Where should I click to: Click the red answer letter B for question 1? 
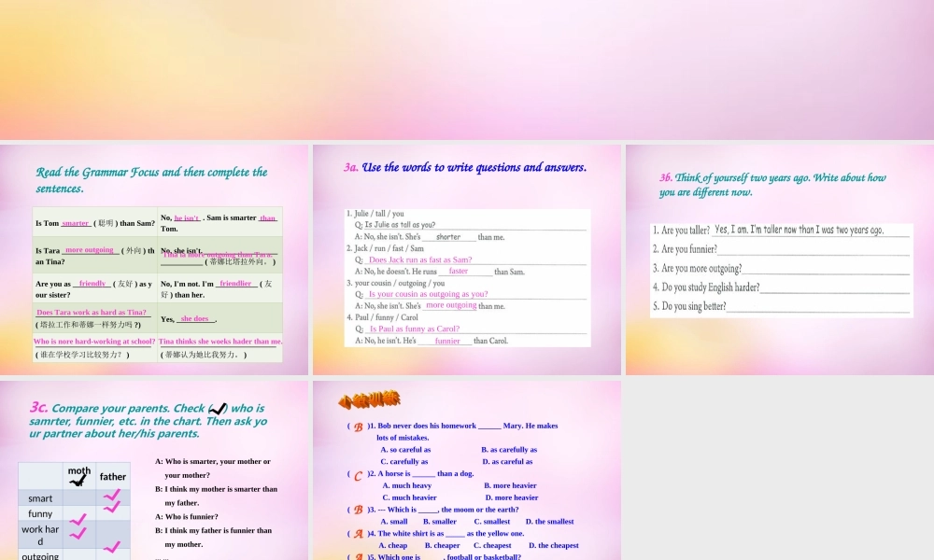[x=359, y=427]
